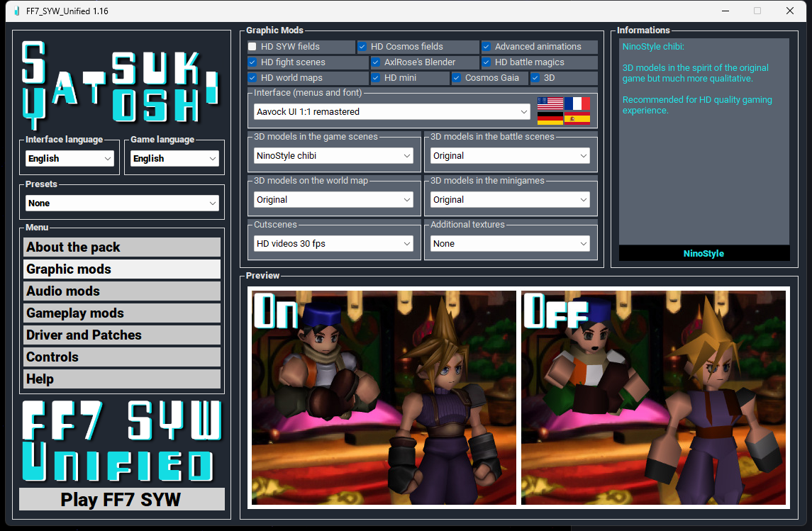Click the Play FF7 SYW button
812x531 pixels.
[122, 499]
